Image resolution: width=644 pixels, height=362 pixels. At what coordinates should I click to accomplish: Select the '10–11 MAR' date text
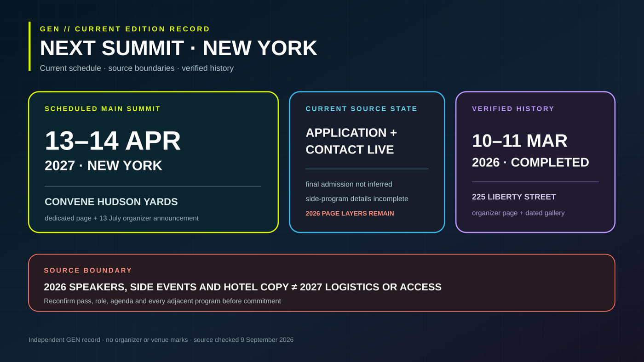coord(520,141)
